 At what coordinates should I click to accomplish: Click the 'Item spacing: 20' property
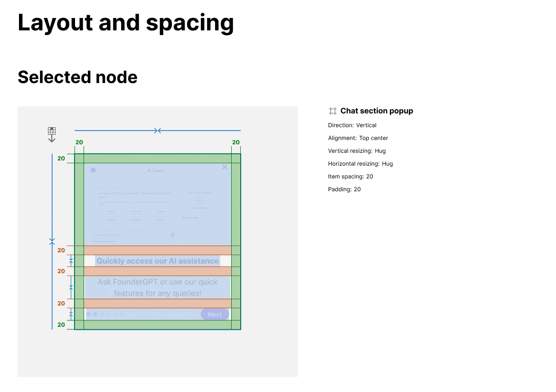pyautogui.click(x=350, y=176)
